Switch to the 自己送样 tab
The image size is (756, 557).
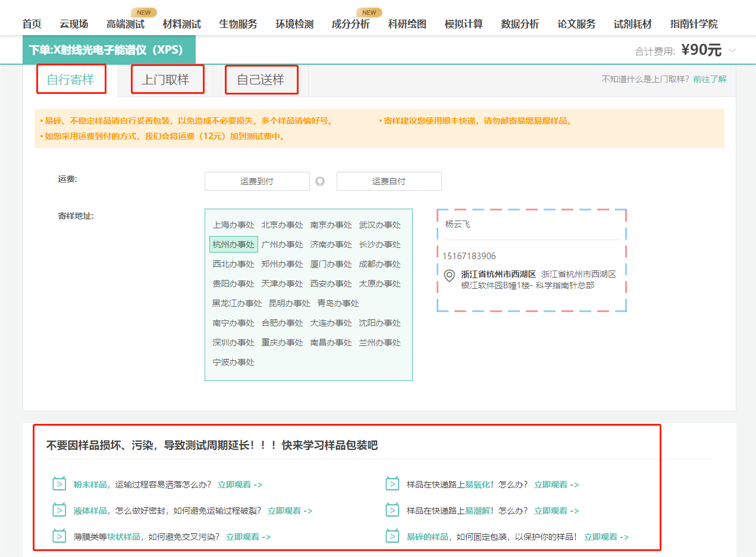pyautogui.click(x=261, y=78)
